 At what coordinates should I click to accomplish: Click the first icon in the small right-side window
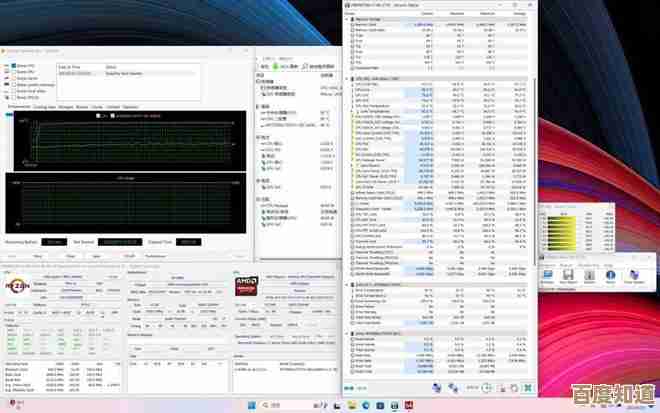[x=550, y=273]
